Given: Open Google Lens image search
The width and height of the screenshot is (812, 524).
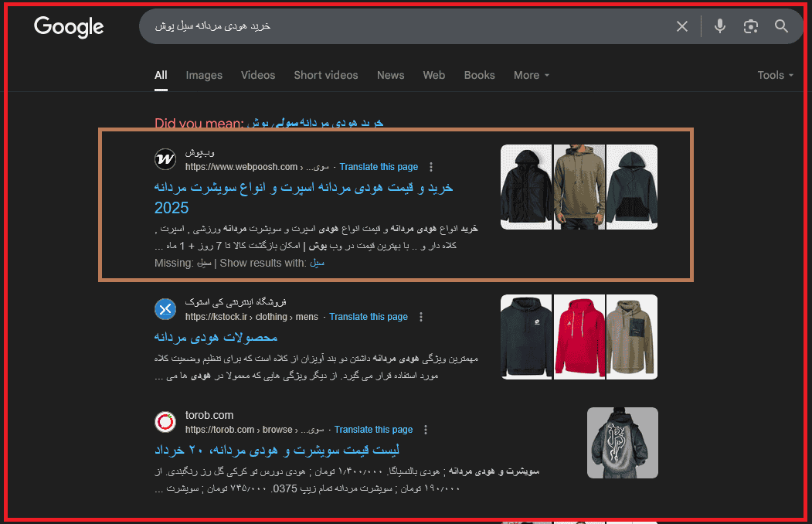Looking at the screenshot, I should pos(750,26).
